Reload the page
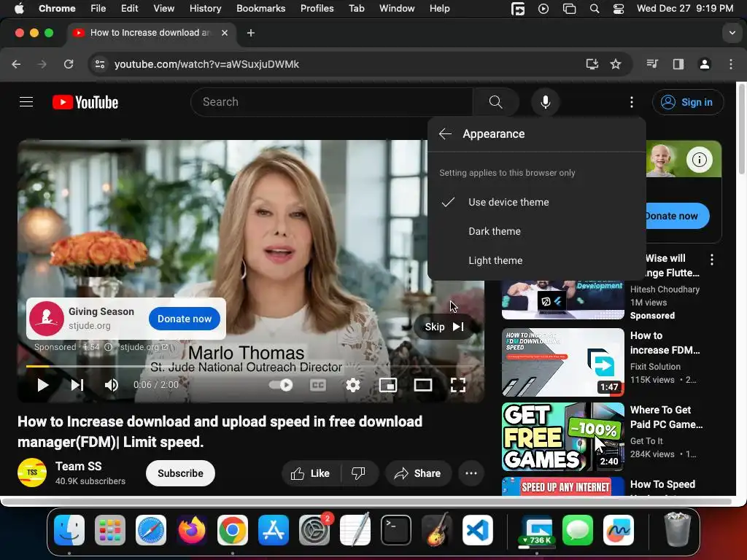 tap(69, 64)
